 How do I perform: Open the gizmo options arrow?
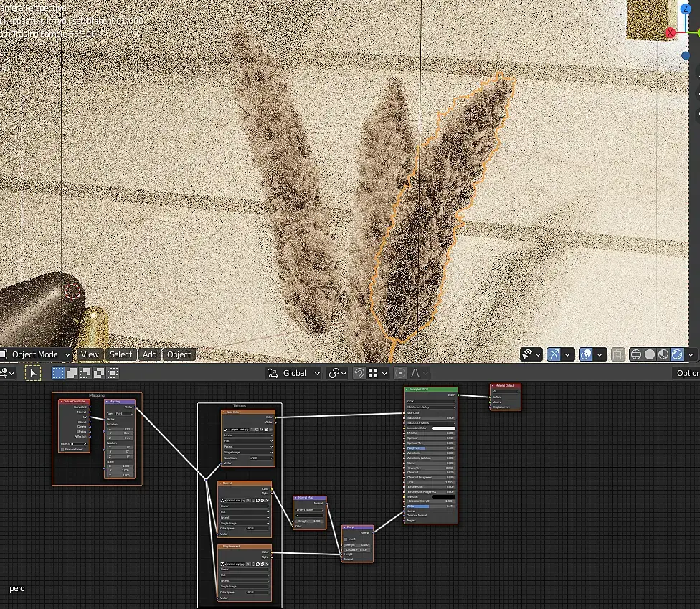point(567,354)
